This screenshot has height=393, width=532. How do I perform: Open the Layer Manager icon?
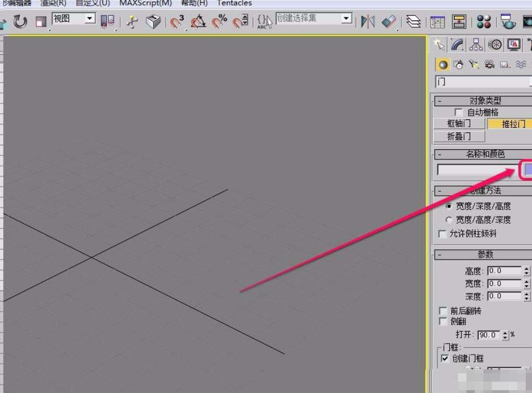(x=414, y=23)
